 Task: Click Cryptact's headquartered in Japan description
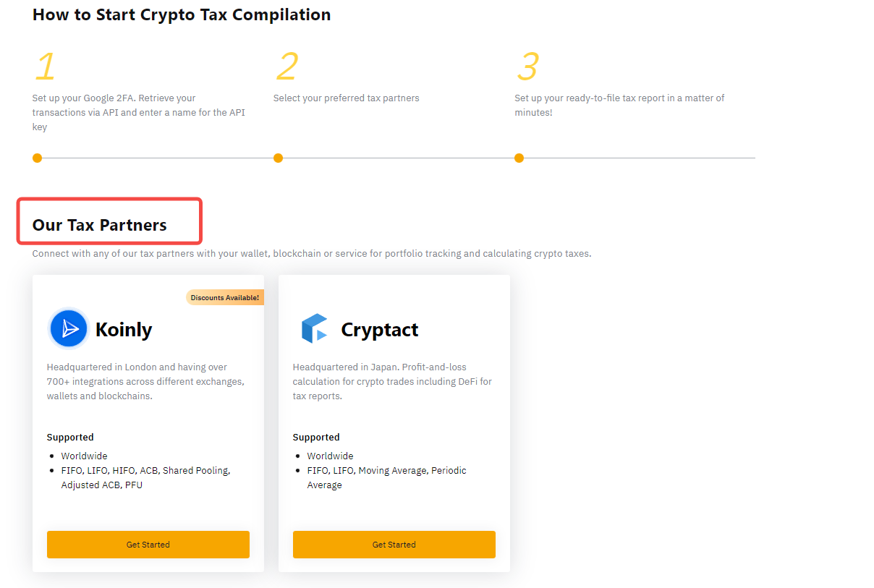391,381
